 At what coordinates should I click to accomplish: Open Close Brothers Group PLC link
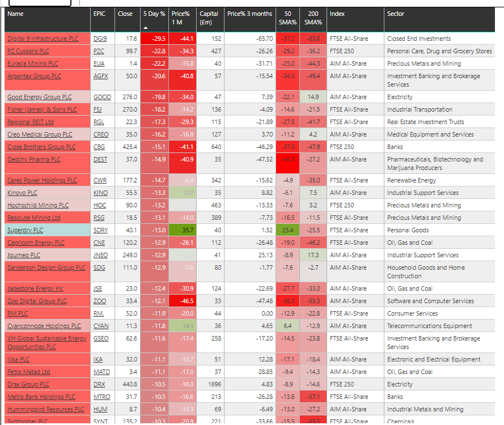pyautogui.click(x=41, y=147)
